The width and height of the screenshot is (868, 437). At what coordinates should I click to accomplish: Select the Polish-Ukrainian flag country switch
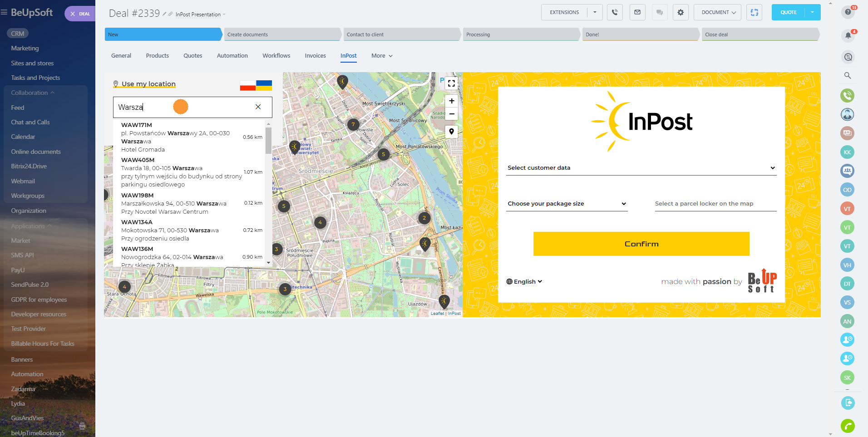[x=256, y=85]
